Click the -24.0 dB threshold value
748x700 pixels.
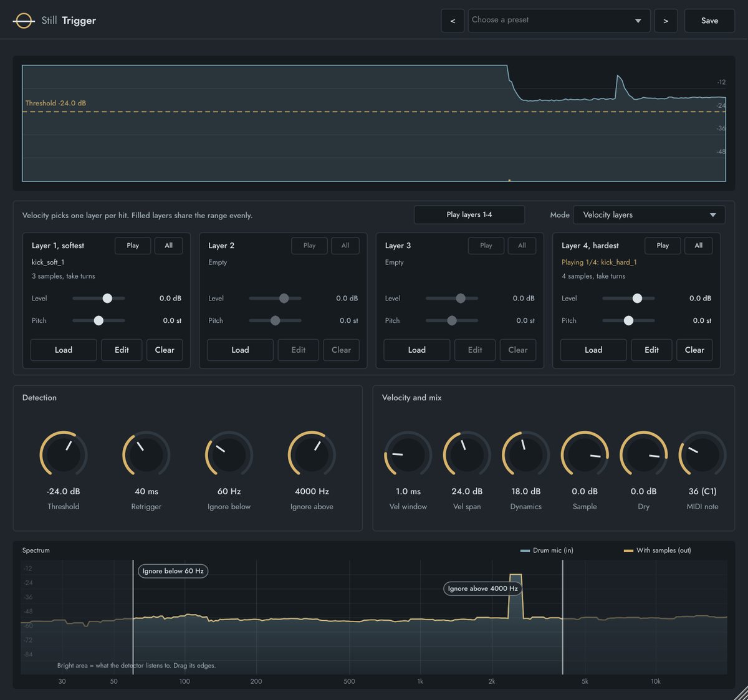tap(64, 491)
